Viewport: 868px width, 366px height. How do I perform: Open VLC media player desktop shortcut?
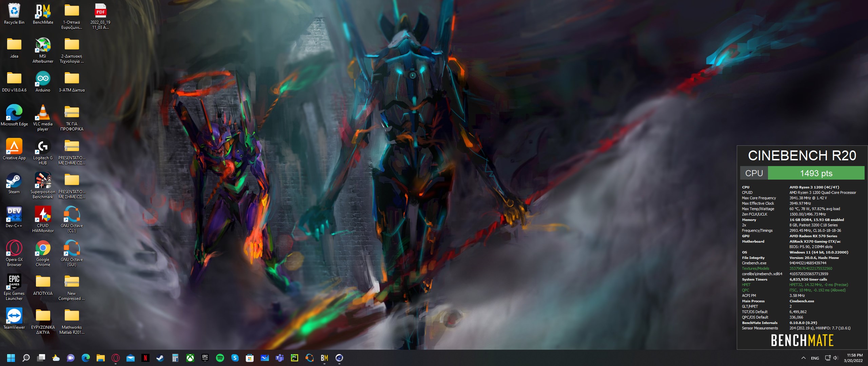43,118
